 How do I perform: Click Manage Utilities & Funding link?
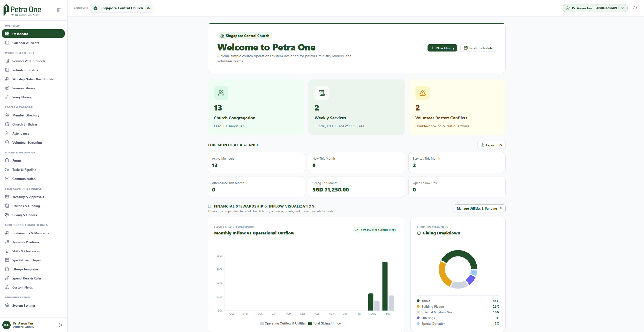(480, 208)
